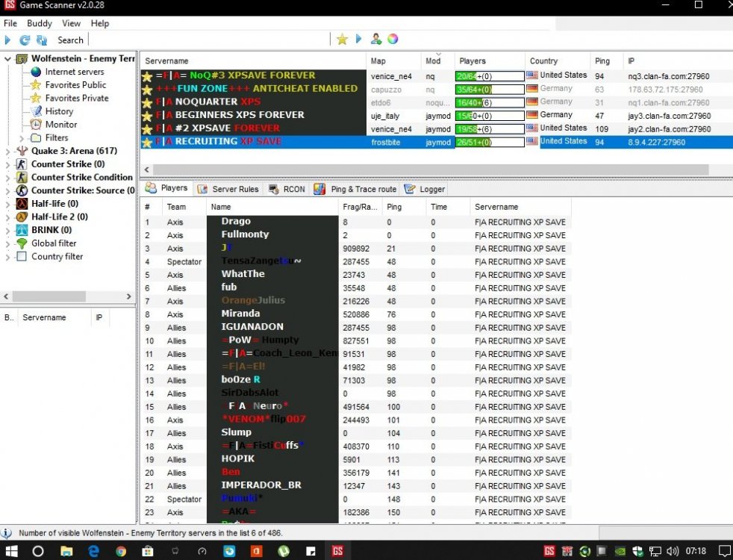This screenshot has height=560, width=733.
Task: Expand Counter Strike Condition node
Action: (x=7, y=178)
